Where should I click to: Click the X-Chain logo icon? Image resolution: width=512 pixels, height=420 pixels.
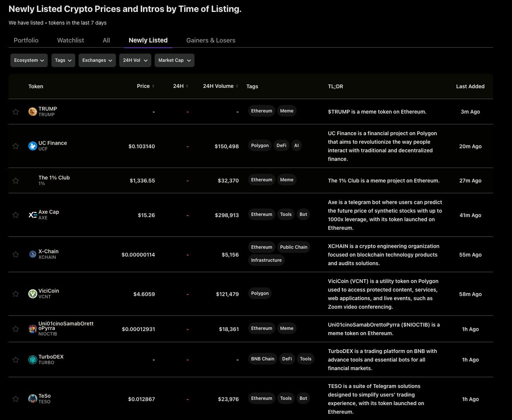click(32, 255)
